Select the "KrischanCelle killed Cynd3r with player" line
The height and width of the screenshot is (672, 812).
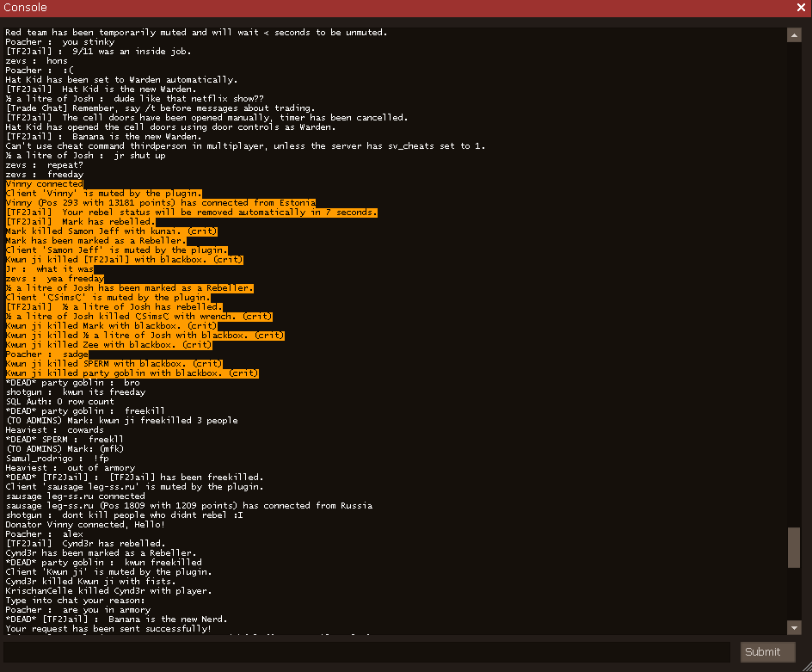pyautogui.click(x=108, y=591)
